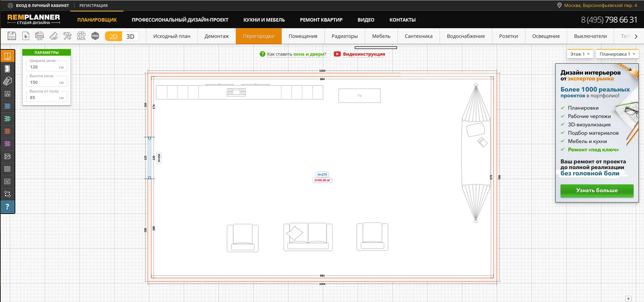Open КОНТАКТЫ menu item
This screenshot has width=644, height=302.
403,20
